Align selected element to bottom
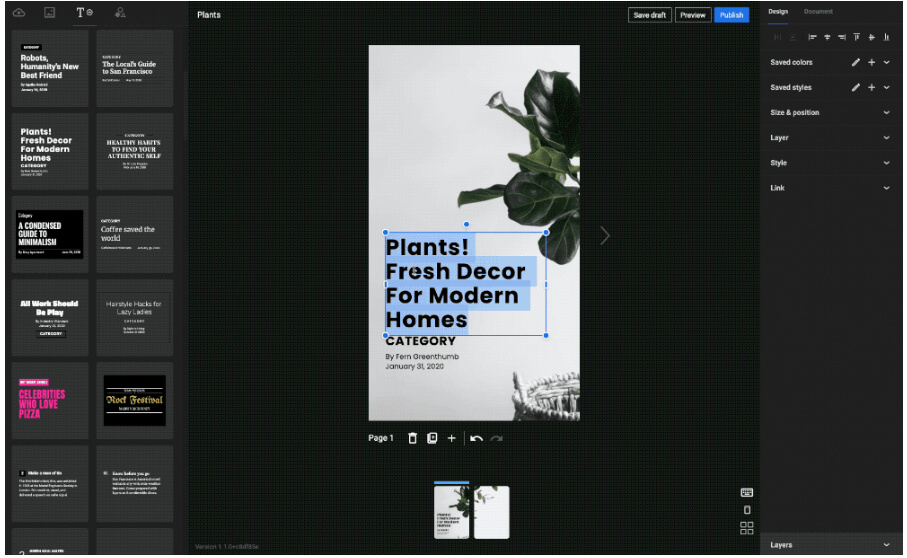The width and height of the screenshot is (907, 558). tap(886, 37)
